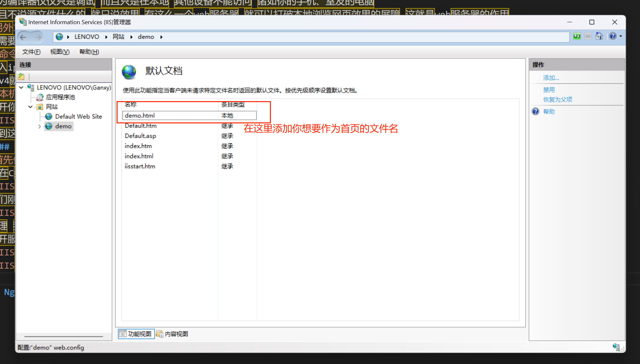The image size is (640, 364).
Task: Click 本地 entry type of demo.html
Action: point(227,116)
